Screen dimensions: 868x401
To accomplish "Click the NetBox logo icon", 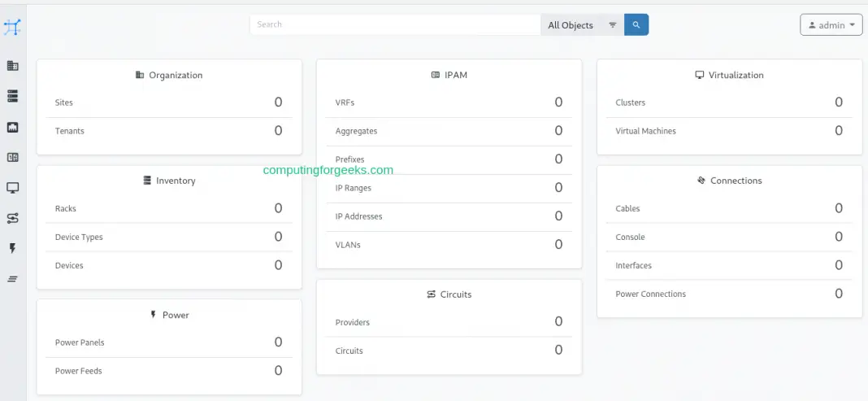I will pos(12,27).
